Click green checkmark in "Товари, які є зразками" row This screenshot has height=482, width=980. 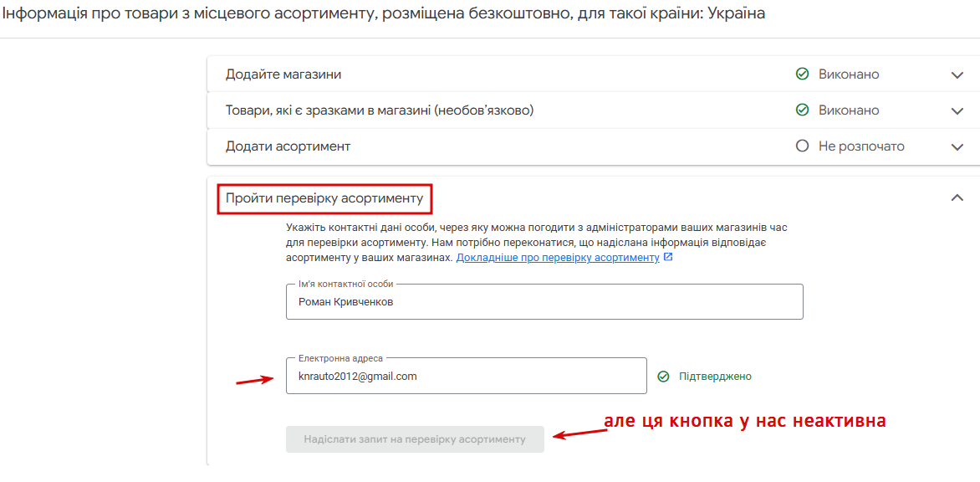[x=802, y=110]
